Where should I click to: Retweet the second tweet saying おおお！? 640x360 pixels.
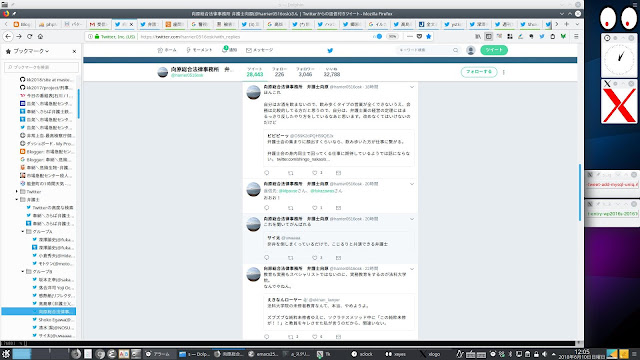pos(291,208)
